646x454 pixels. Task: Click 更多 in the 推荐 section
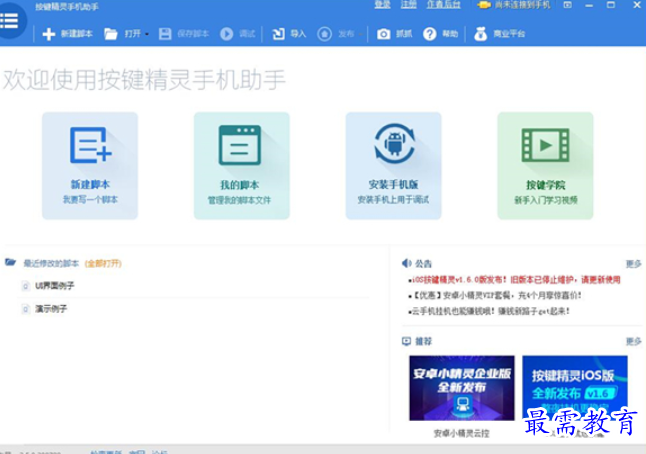click(634, 341)
